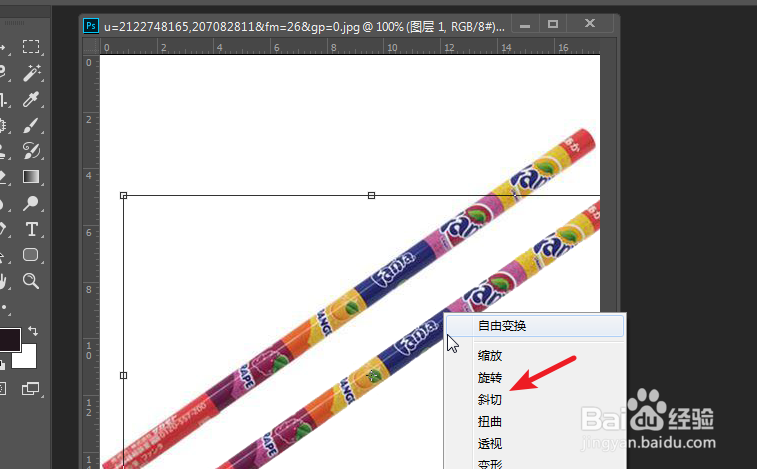Select the Magic Wand tool
This screenshot has height=469, width=757.
pos(31,73)
